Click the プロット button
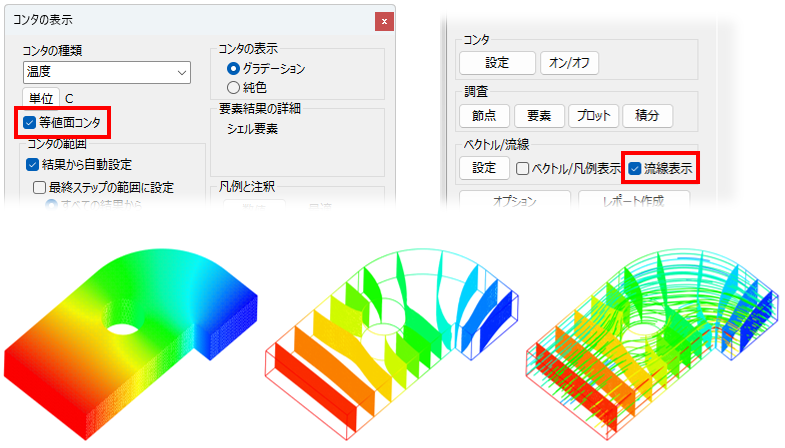This screenshot has width=785, height=448. pos(593,116)
